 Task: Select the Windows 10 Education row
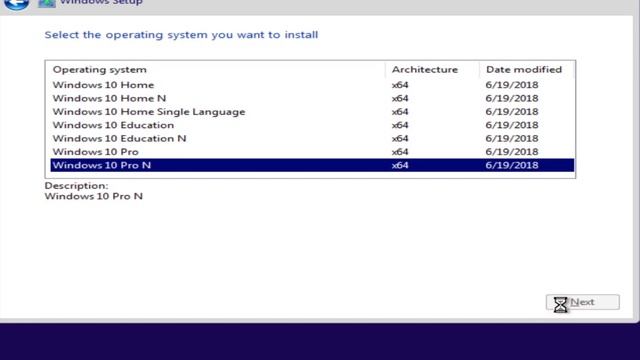tap(312, 125)
